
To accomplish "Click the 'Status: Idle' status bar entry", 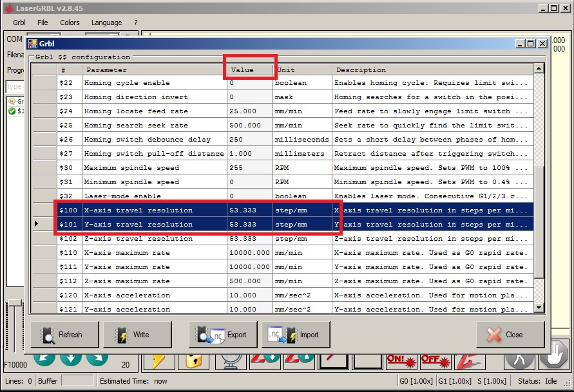I will (537, 381).
